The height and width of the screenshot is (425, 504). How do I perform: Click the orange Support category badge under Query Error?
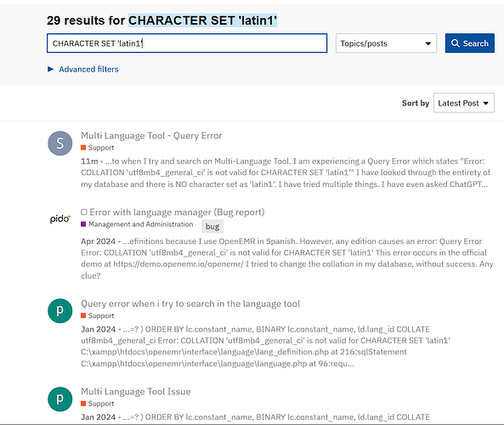point(98,148)
